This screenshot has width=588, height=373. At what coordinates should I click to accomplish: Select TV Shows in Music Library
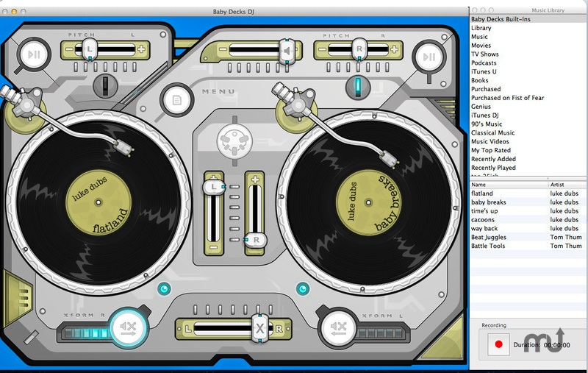pos(528,54)
